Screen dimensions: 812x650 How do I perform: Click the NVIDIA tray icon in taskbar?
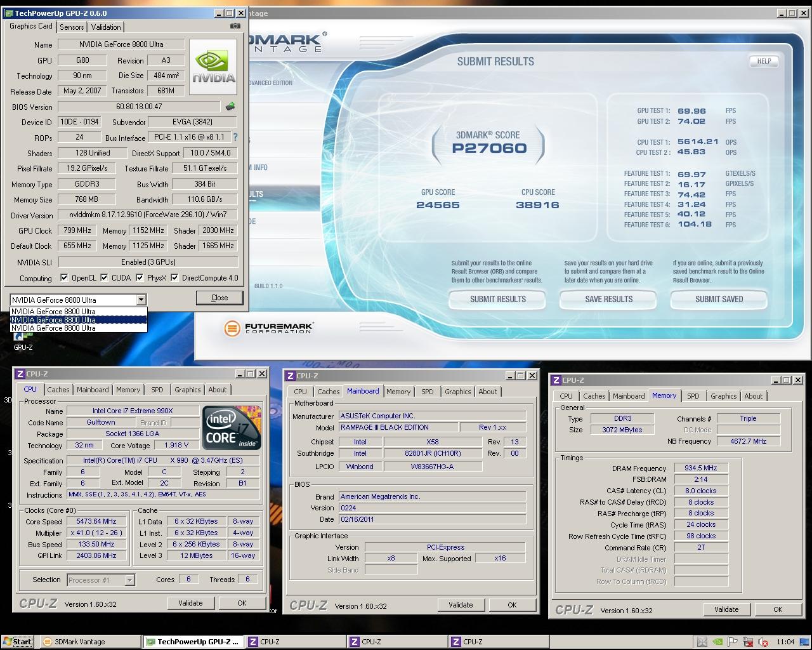pyautogui.click(x=716, y=642)
